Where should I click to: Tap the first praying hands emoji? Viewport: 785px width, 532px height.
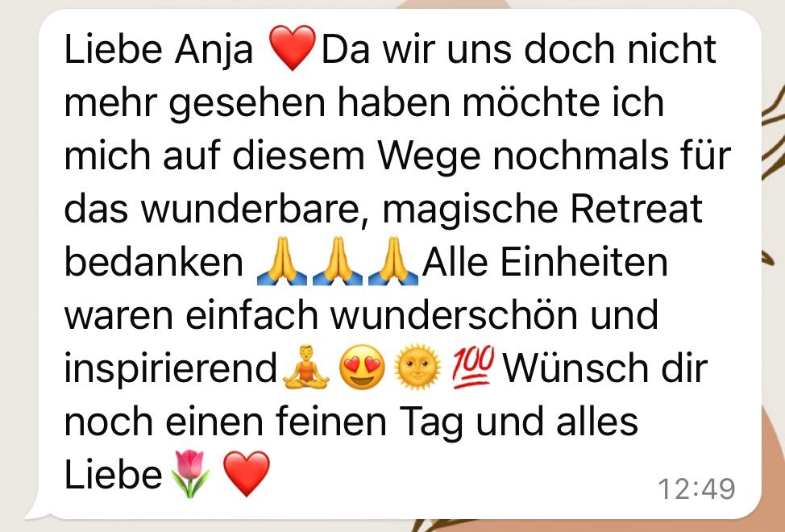point(282,260)
